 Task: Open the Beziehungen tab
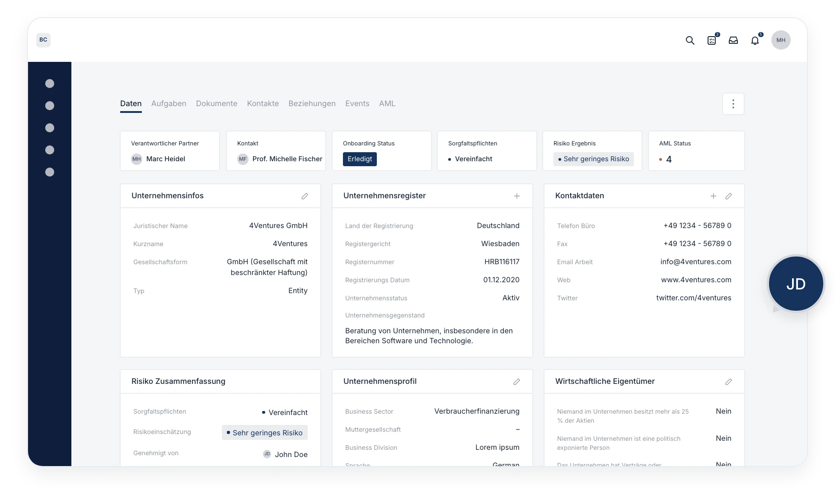(312, 103)
